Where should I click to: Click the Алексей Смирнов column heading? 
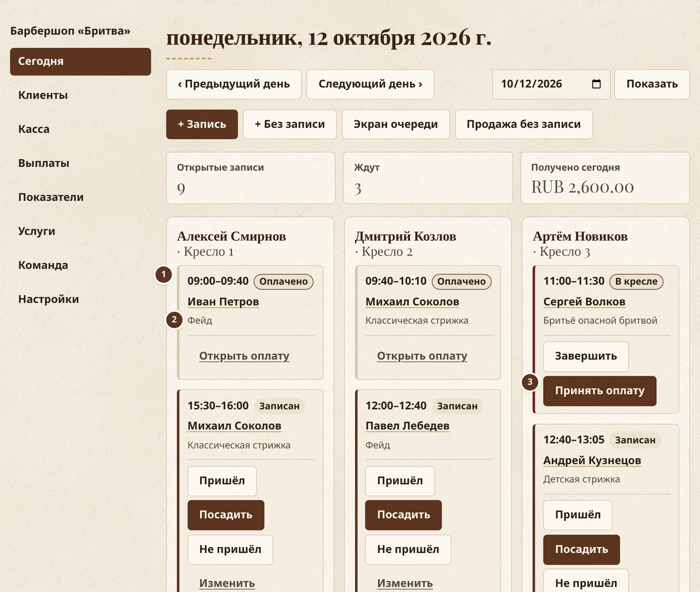231,236
